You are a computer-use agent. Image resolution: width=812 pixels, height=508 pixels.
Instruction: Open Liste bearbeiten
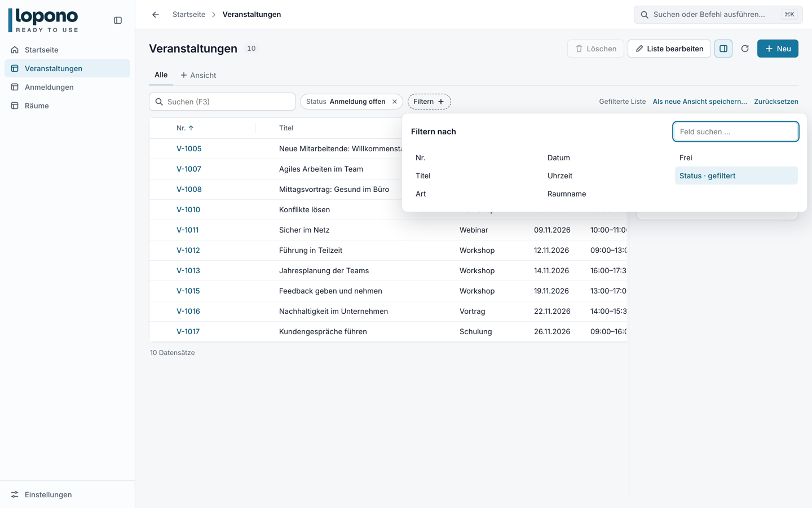(669, 49)
